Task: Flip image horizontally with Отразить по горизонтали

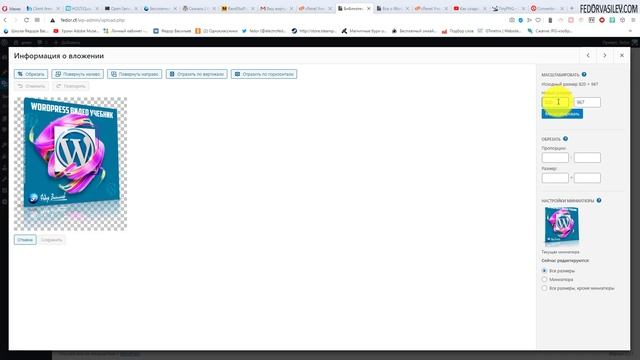Action: [x=264, y=74]
